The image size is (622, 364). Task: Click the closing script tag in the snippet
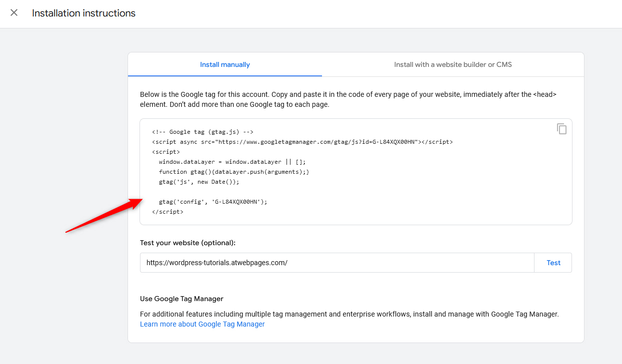167,211
